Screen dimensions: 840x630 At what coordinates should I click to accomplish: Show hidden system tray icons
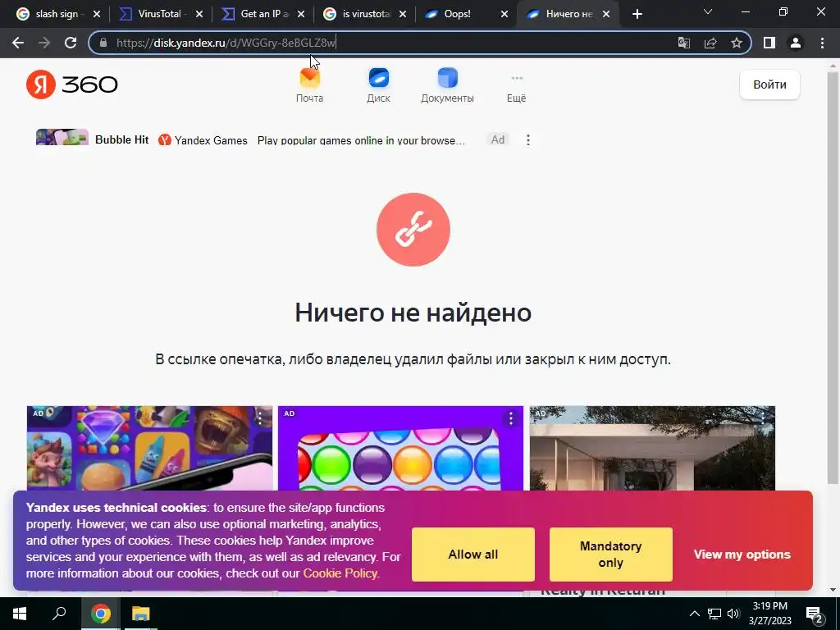[694, 614]
